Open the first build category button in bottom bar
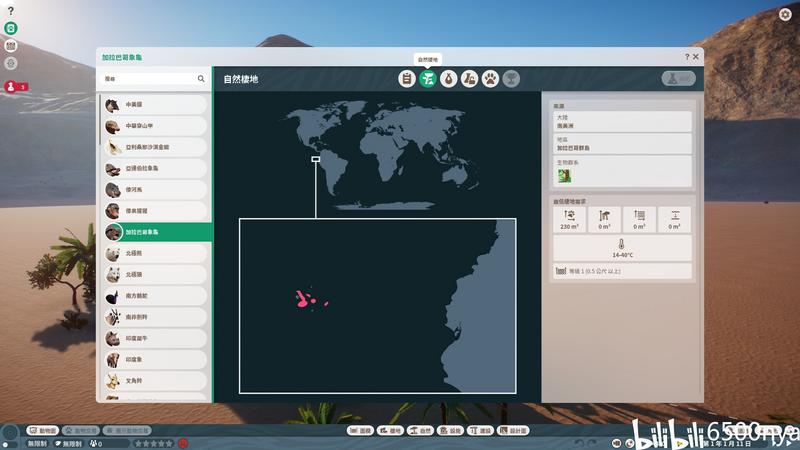The height and width of the screenshot is (450, 800). pos(360,431)
